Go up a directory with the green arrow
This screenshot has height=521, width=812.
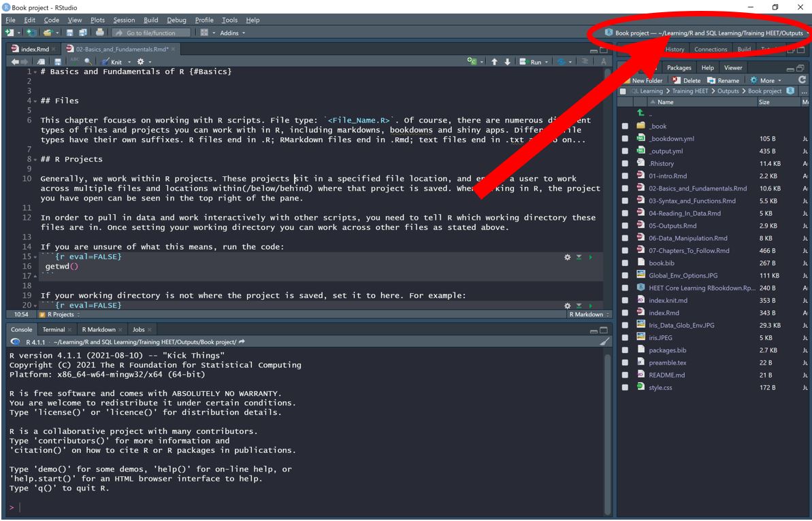pyautogui.click(x=640, y=114)
